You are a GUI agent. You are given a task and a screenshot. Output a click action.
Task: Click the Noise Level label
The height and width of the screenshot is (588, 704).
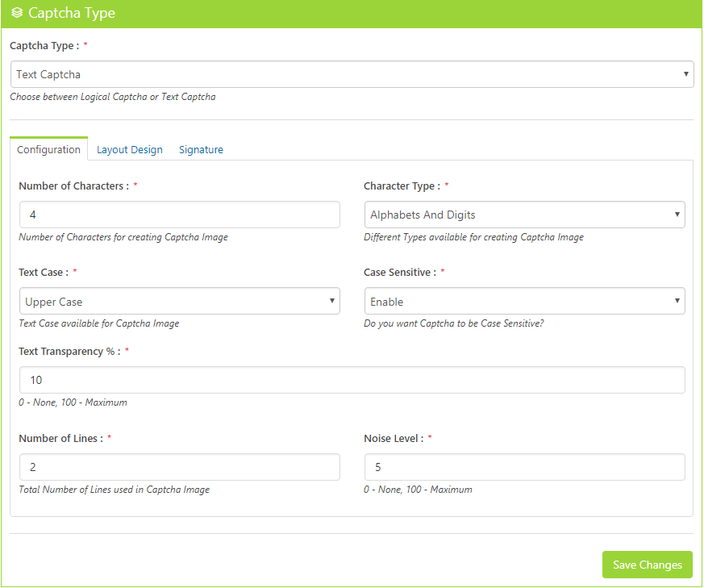tap(394, 438)
